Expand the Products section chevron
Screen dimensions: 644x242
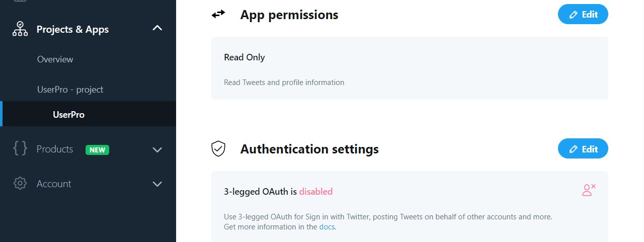(x=157, y=149)
